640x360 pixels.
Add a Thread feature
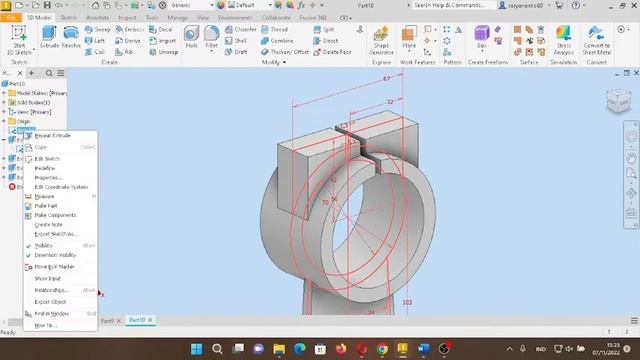click(x=274, y=29)
